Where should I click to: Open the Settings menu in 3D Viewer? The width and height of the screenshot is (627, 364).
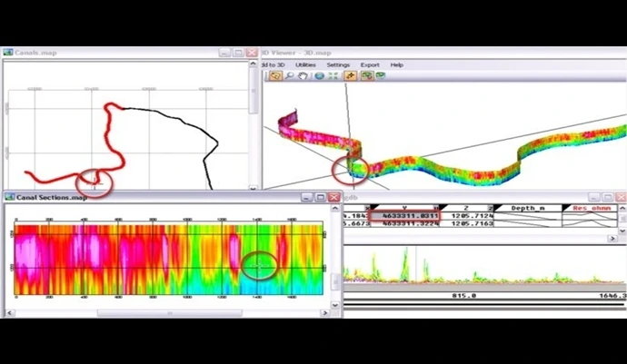pyautogui.click(x=338, y=65)
